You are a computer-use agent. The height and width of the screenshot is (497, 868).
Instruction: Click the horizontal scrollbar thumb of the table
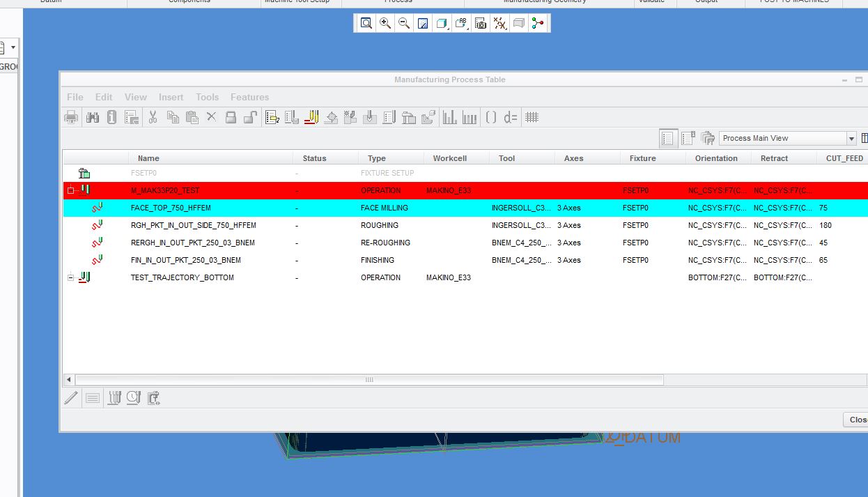pyautogui.click(x=369, y=380)
